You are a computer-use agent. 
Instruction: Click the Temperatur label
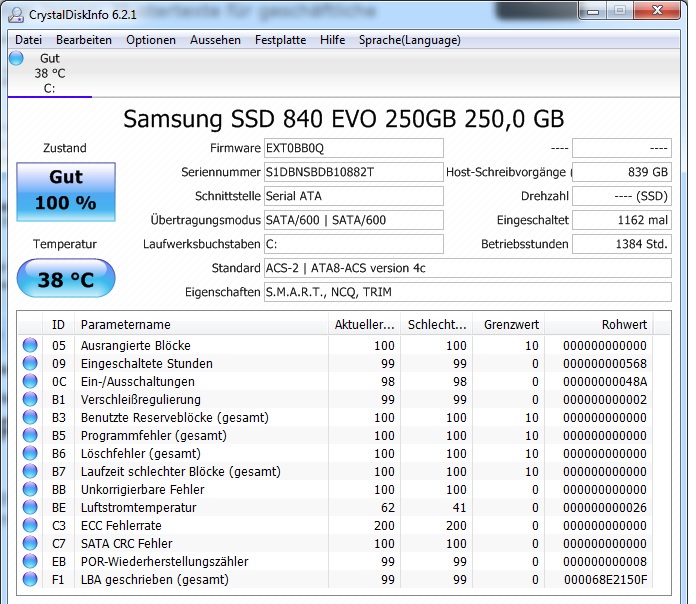65,244
